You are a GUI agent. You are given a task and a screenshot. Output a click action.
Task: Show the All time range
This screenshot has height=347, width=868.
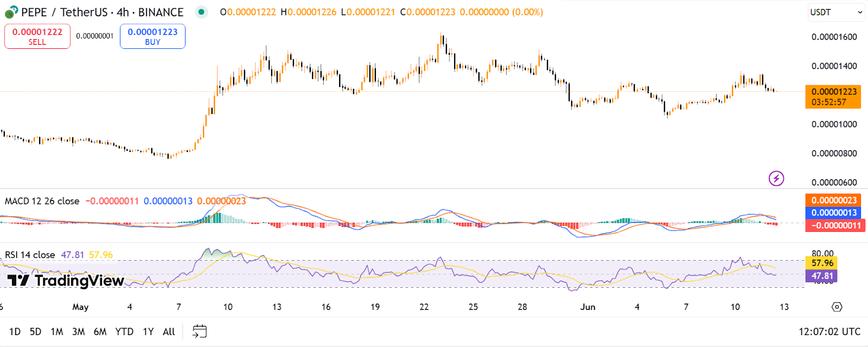pyautogui.click(x=169, y=331)
